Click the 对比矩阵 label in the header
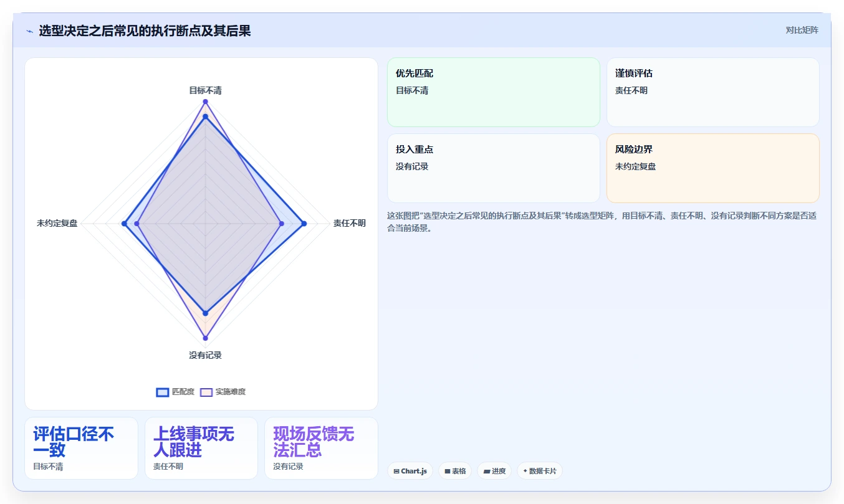This screenshot has height=504, width=844. pyautogui.click(x=802, y=30)
